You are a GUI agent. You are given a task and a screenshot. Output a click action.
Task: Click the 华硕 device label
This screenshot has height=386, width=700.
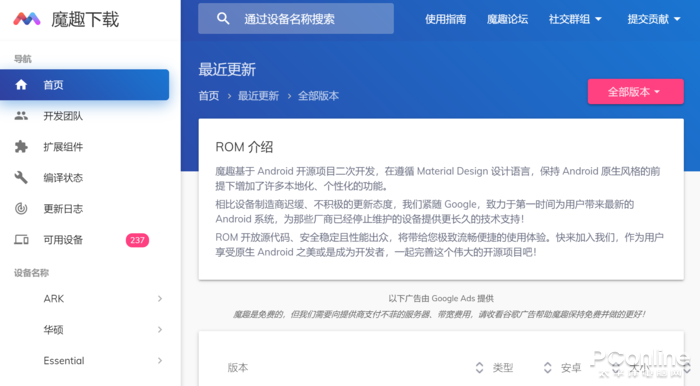54,330
